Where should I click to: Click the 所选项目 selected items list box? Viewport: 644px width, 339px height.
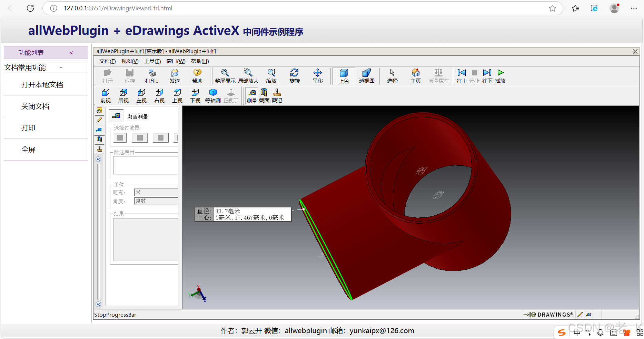coord(146,165)
